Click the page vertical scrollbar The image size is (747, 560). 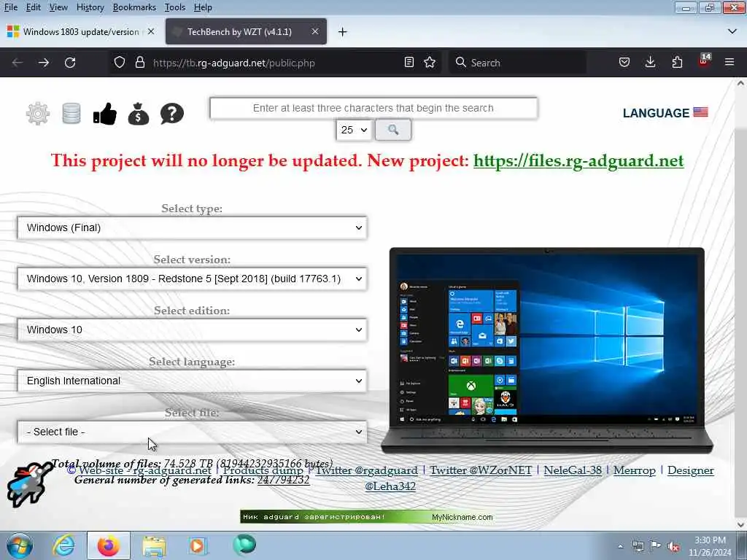740,305
